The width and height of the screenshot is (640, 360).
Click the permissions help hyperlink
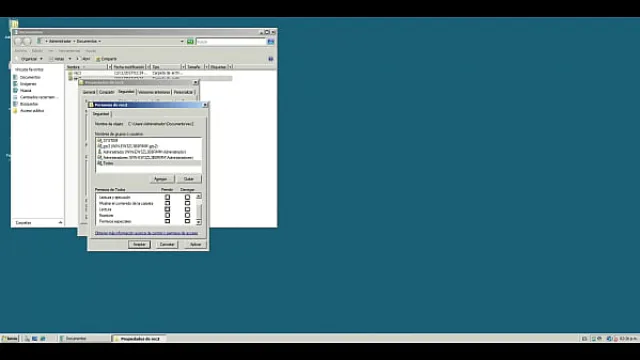[x=147, y=233]
